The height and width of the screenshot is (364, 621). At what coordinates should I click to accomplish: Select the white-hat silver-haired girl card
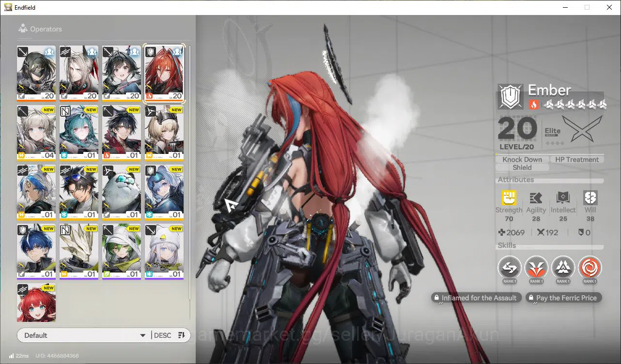[164, 252]
